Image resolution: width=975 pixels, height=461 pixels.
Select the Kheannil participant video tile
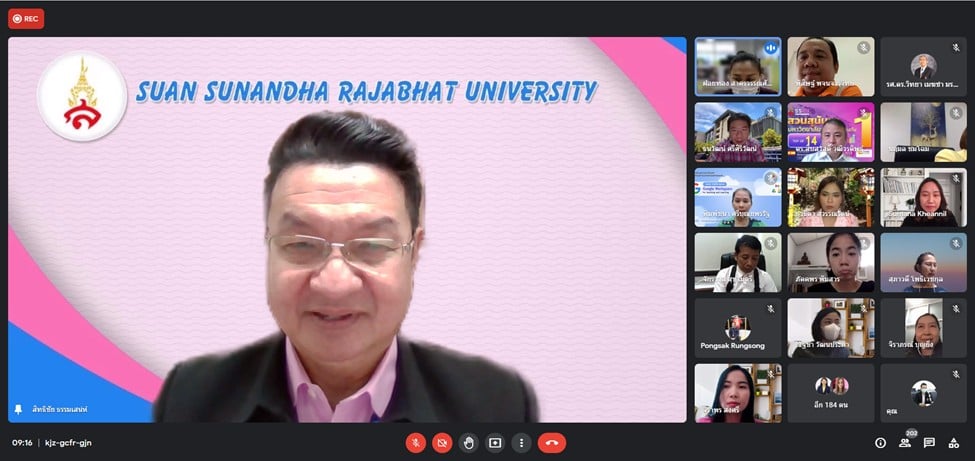tap(923, 197)
